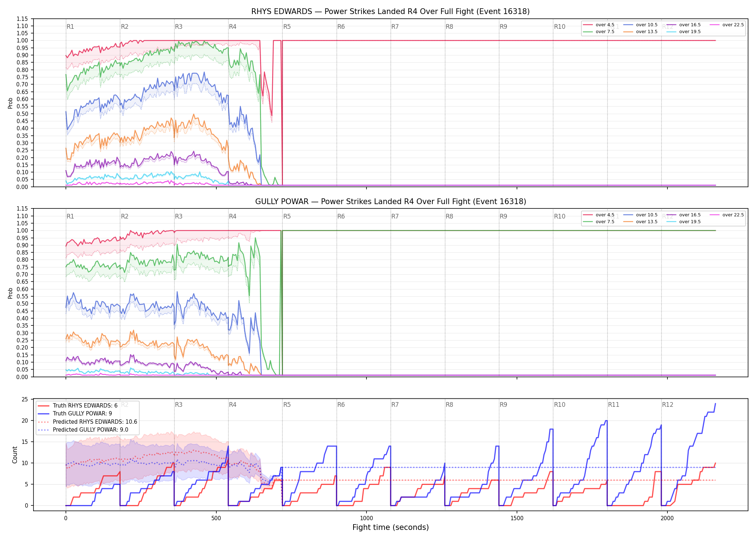The height and width of the screenshot is (540, 756).
Task: Click the R12 round marker in bottom count chart
Action: tap(667, 405)
